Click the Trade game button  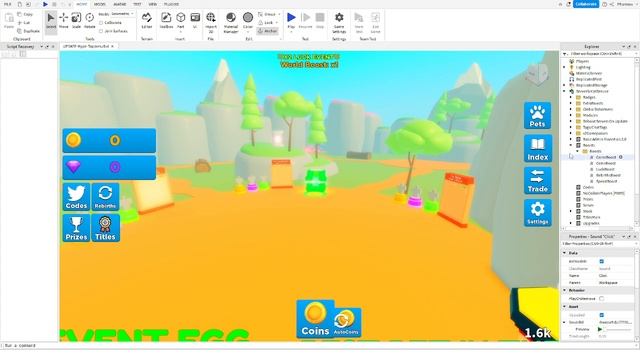click(x=538, y=180)
